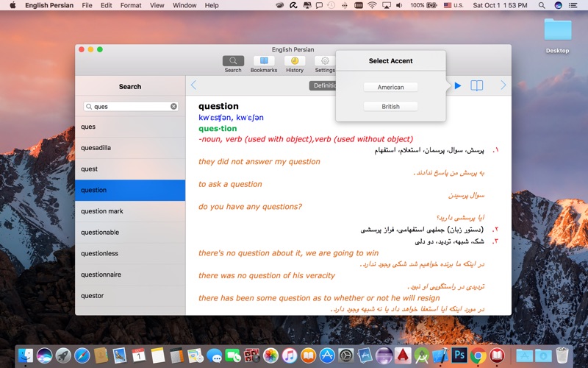
Task: Go back with the left arrow
Action: coord(193,85)
